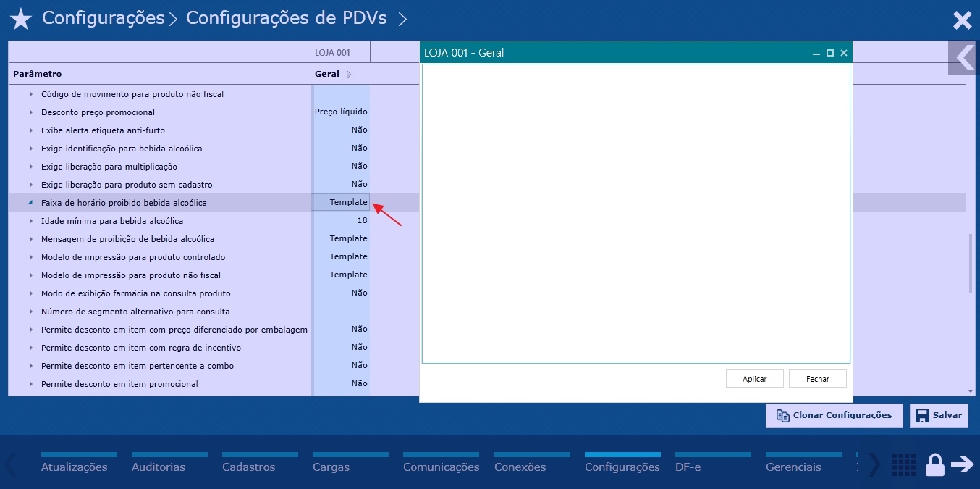Viewport: 980px width, 489px height.
Task: Click the parameter list vertical scrollbar
Action: coord(971,264)
